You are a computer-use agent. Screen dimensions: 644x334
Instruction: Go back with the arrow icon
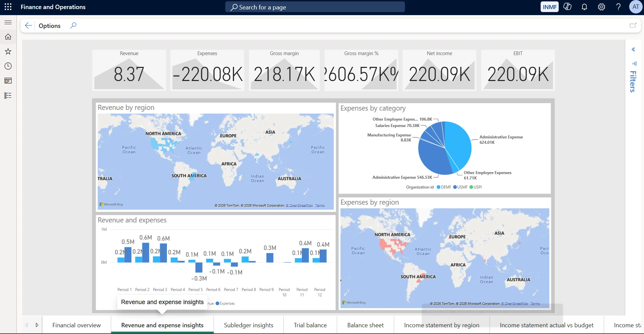click(x=28, y=26)
